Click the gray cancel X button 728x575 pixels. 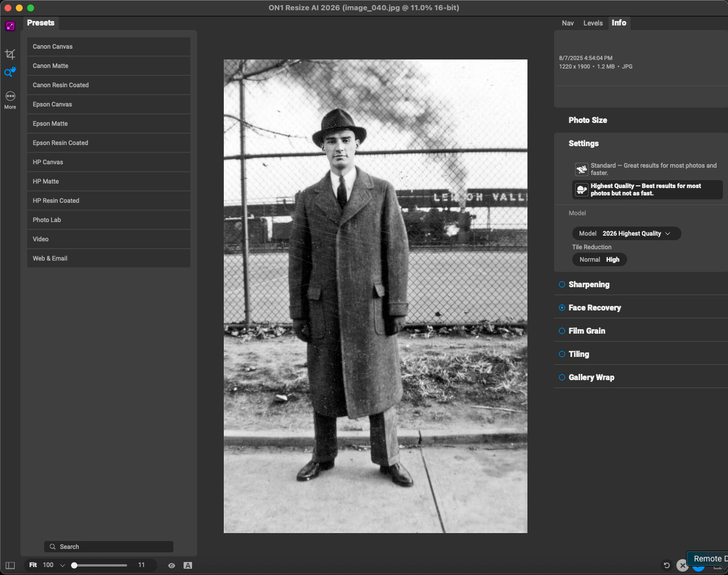[x=683, y=565]
